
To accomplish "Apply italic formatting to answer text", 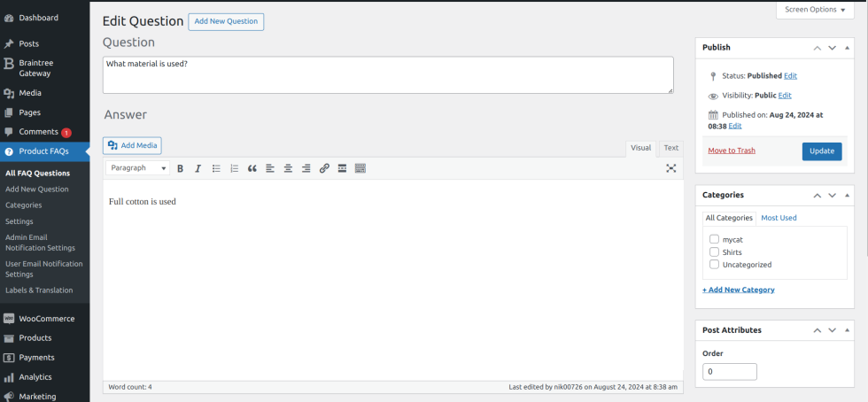I will [198, 168].
